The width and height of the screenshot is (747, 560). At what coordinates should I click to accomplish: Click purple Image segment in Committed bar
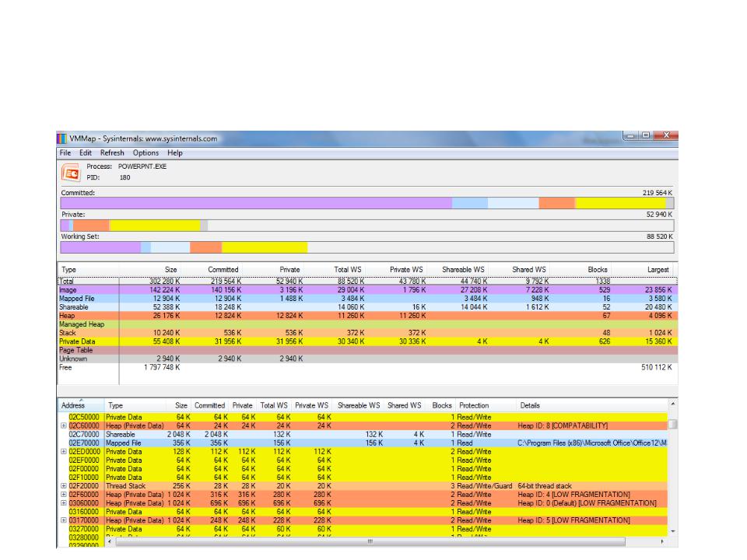tap(256, 203)
